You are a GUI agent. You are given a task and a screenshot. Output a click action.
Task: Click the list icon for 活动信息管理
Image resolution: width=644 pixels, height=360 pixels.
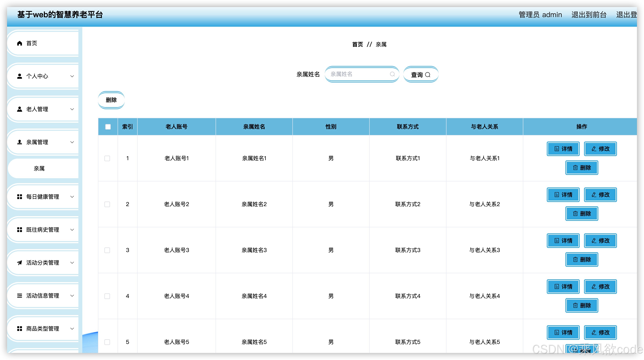point(19,296)
